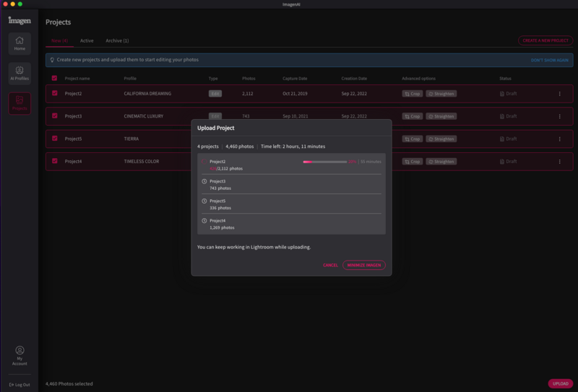578x392 pixels.
Task: Click the Capture Date column header
Action: [x=295, y=79]
